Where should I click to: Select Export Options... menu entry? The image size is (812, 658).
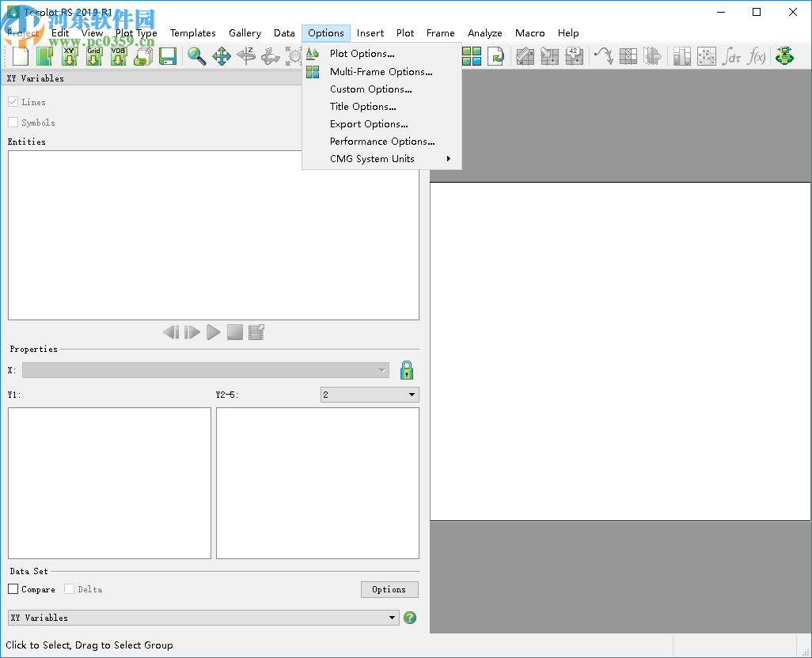tap(369, 124)
